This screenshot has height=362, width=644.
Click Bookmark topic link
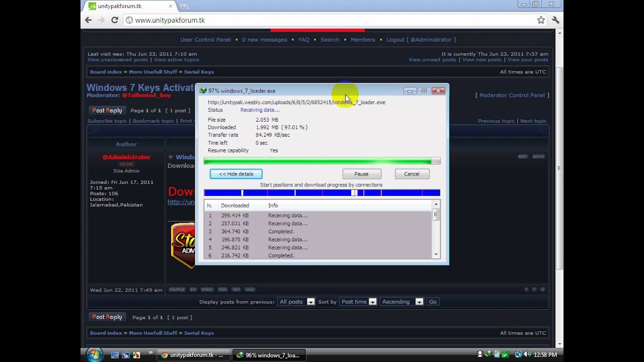(x=153, y=121)
